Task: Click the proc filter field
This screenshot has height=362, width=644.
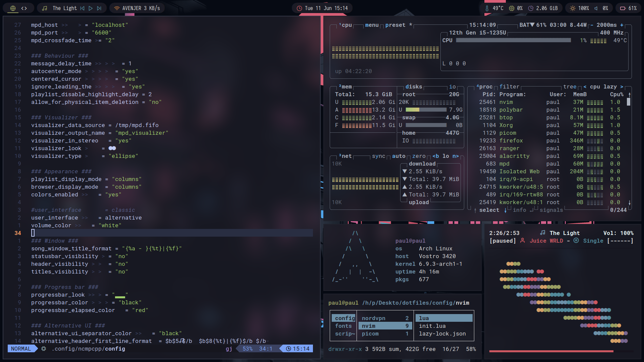Action: tap(509, 86)
